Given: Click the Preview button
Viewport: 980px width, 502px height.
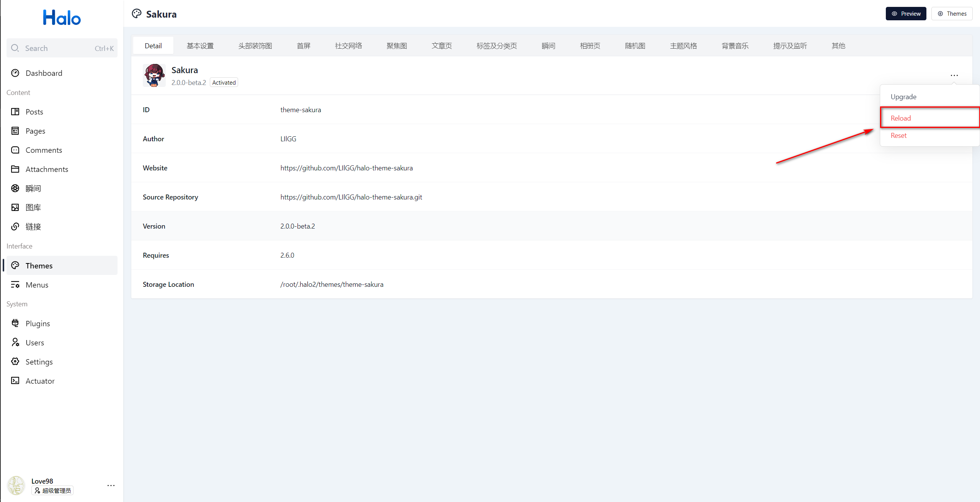Looking at the screenshot, I should click(906, 13).
